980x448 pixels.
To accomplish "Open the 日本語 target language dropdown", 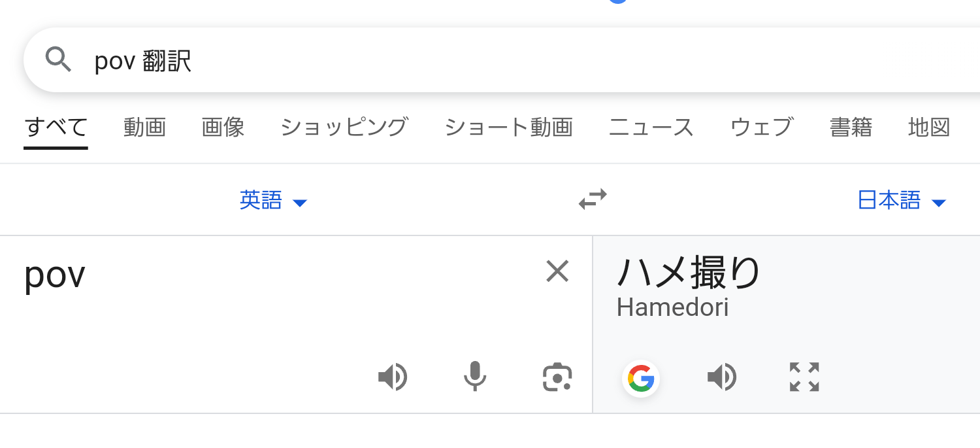I will point(901,200).
